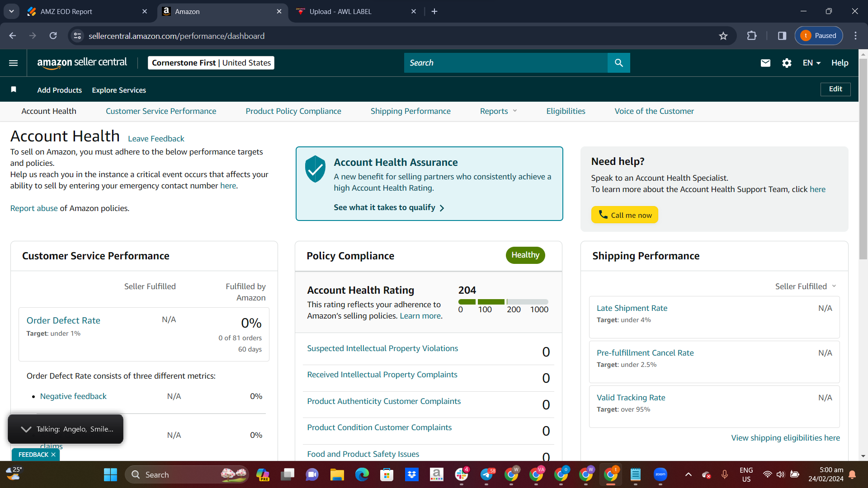The height and width of the screenshot is (488, 868).
Task: Open the Negative feedback link
Action: pos(73,396)
